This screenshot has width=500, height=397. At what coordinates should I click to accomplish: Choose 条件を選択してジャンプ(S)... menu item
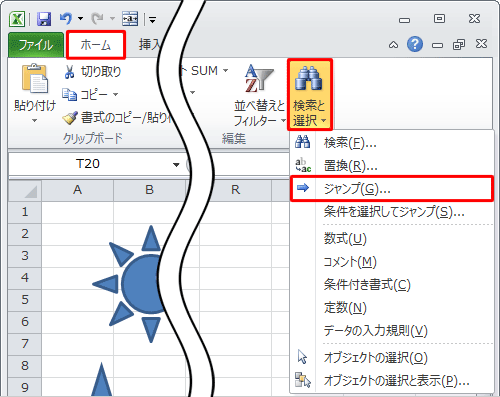click(x=392, y=211)
